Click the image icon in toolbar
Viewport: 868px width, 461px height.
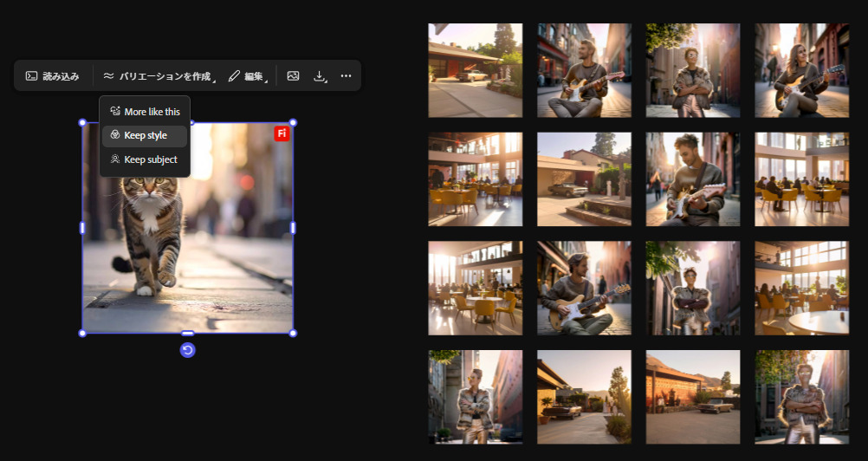click(x=294, y=76)
